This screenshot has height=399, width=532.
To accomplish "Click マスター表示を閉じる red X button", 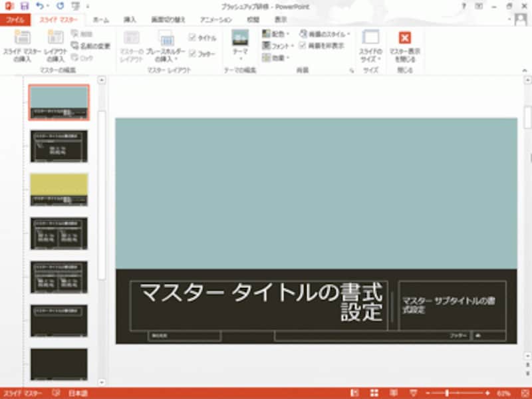I will tap(405, 46).
